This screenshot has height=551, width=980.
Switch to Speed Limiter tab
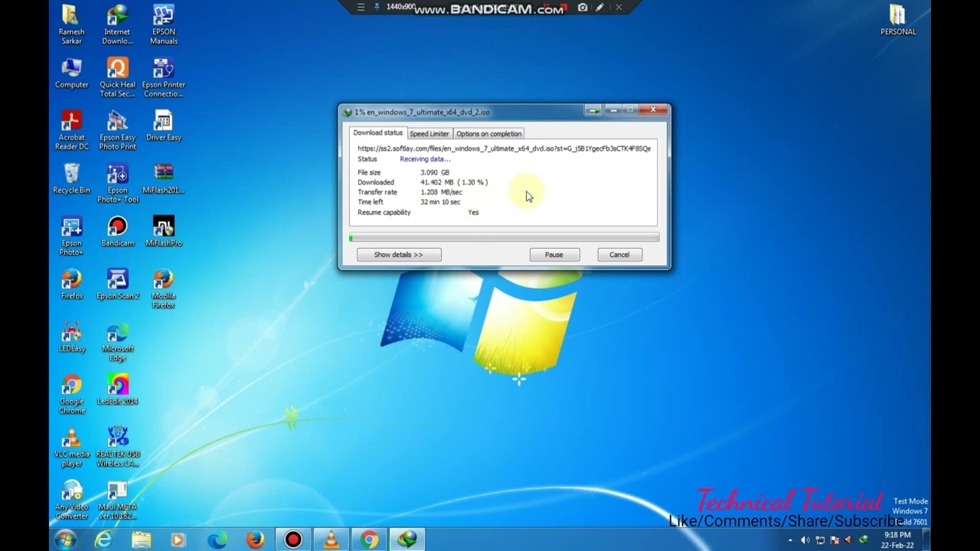(429, 134)
